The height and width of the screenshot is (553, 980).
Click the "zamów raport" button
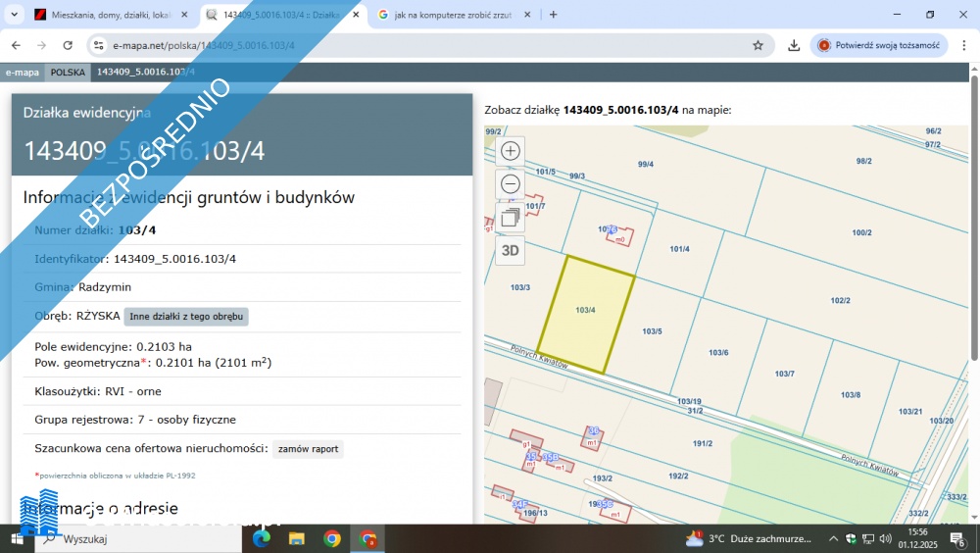(x=308, y=449)
